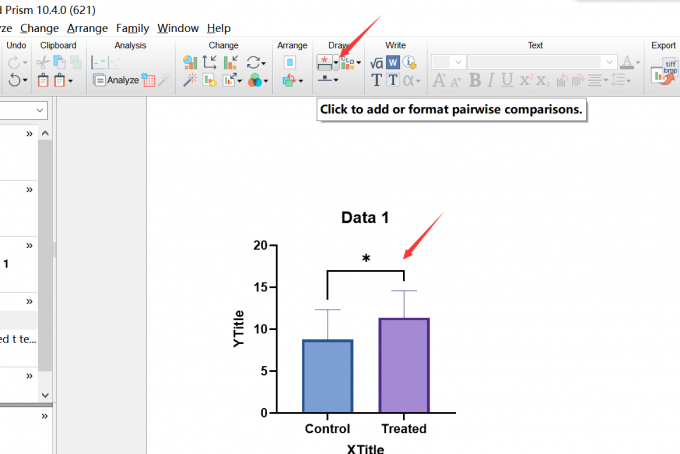Viewport: 680px width, 454px height.
Task: Select the asterisk significance bracket on graph
Action: [366, 270]
